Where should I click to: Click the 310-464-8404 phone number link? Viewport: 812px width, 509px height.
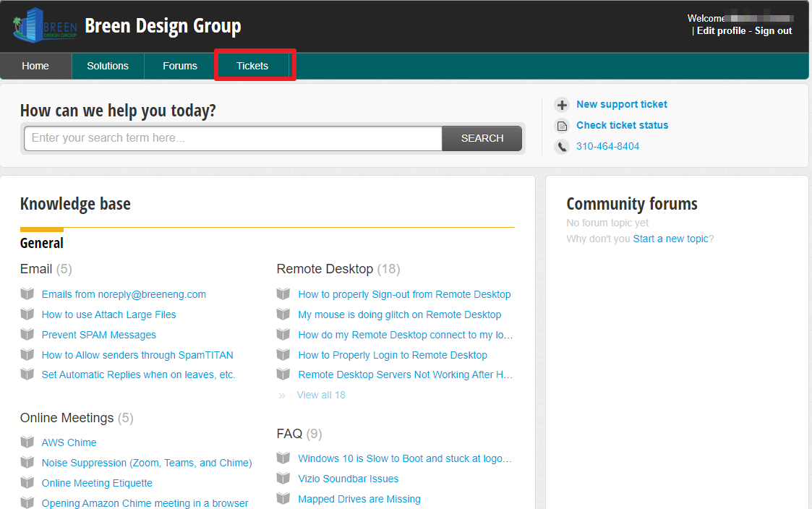click(x=607, y=146)
